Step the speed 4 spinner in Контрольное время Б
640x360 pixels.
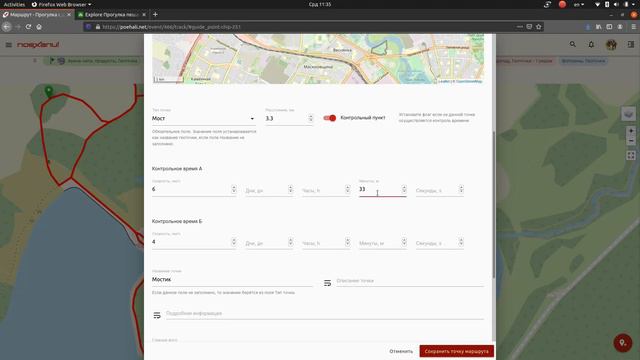click(234, 242)
